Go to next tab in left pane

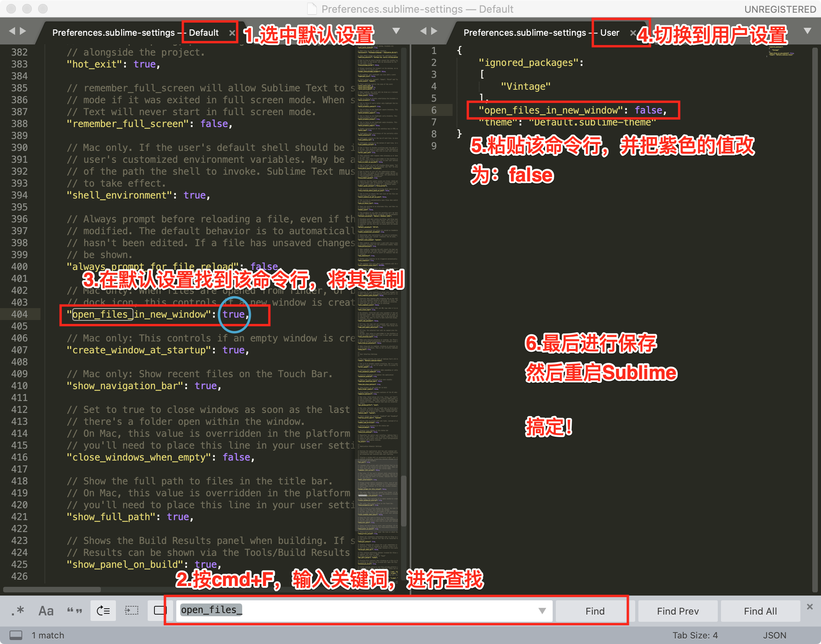23,31
